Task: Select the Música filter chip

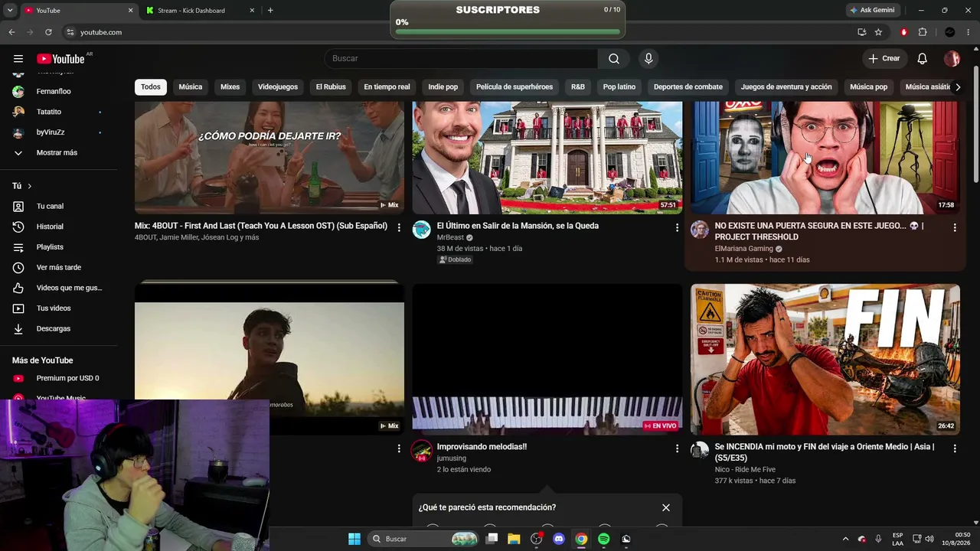Action: click(191, 87)
